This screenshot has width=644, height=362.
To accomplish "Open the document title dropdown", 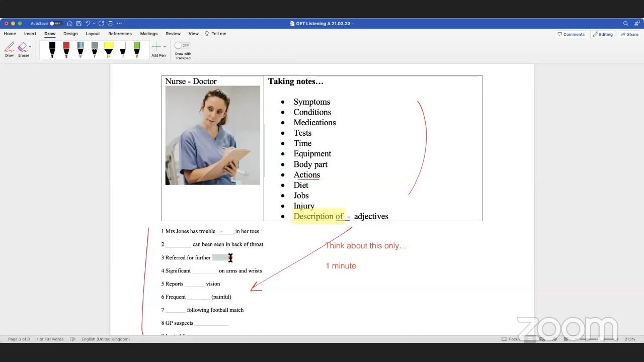I will (353, 24).
